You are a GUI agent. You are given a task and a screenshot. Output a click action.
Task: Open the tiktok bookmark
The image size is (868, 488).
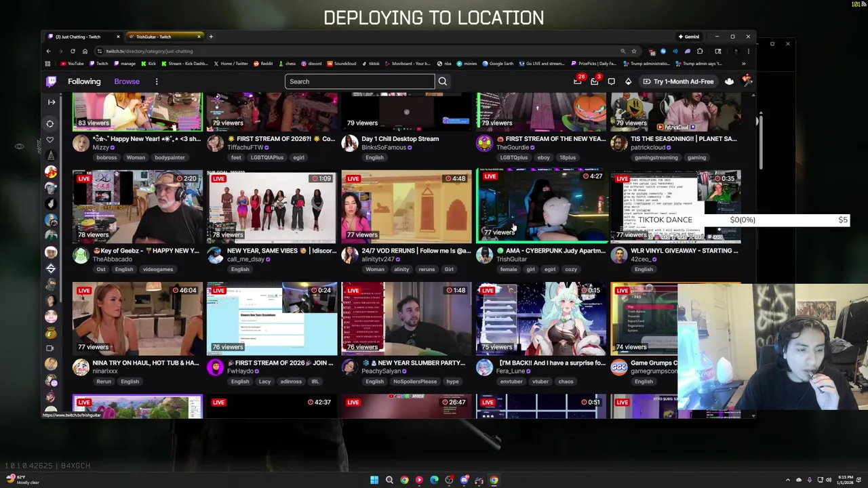click(x=371, y=64)
